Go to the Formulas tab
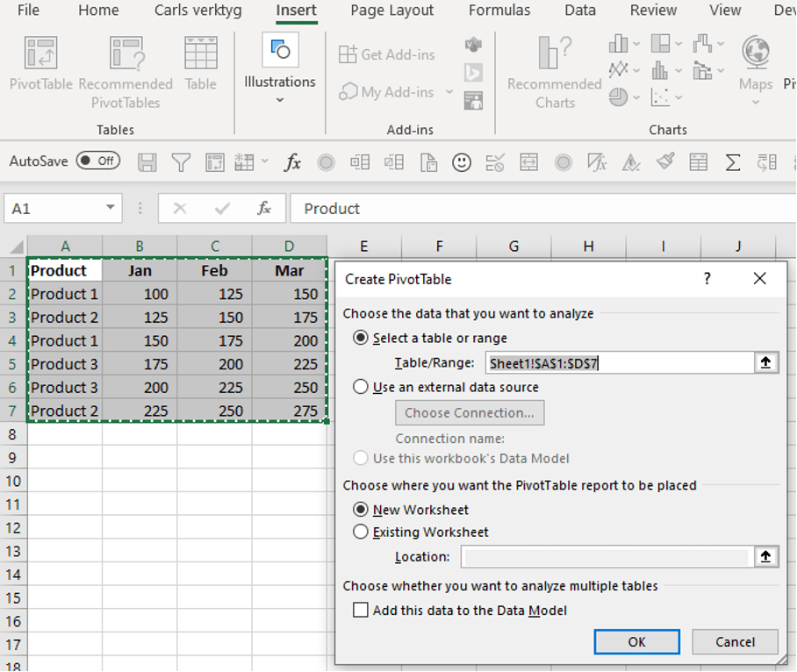Viewport: 797px width, 672px height. pos(499,11)
